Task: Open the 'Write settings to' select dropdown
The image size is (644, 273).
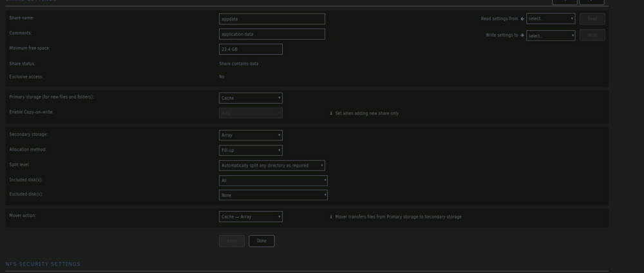Action: [551, 35]
